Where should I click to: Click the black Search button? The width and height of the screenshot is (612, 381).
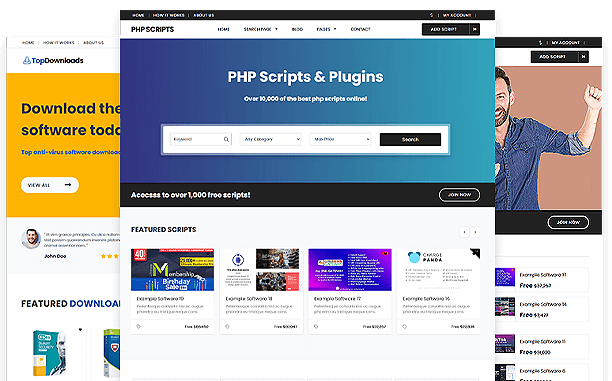[410, 139]
